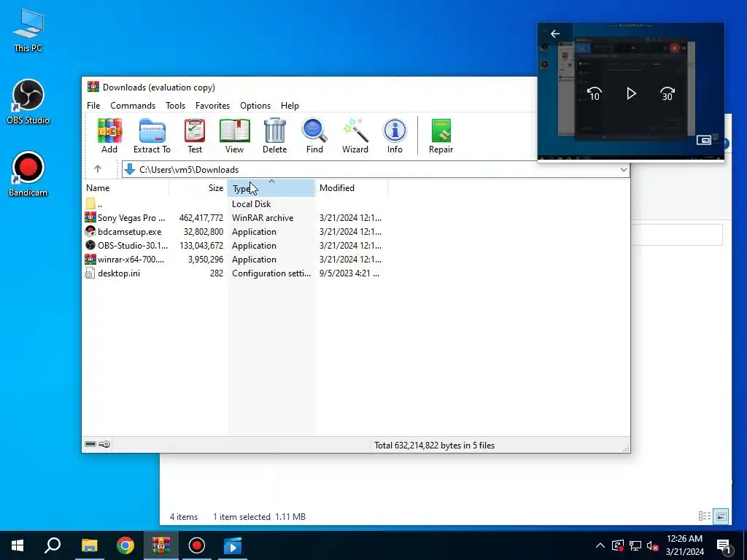Click the network tray icon

pyautogui.click(x=635, y=545)
